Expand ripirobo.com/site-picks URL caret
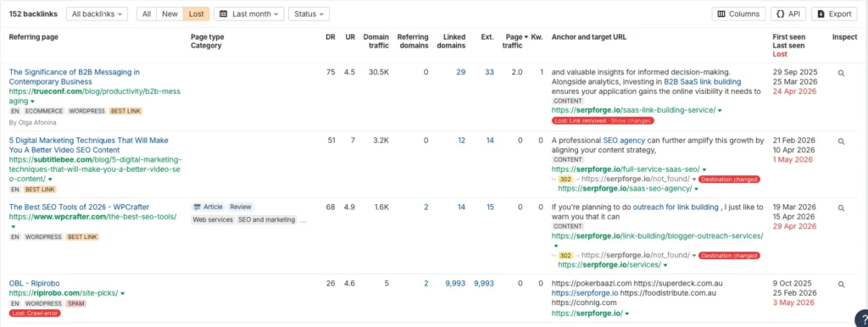Image resolution: width=868 pixels, height=327 pixels. click(122, 293)
